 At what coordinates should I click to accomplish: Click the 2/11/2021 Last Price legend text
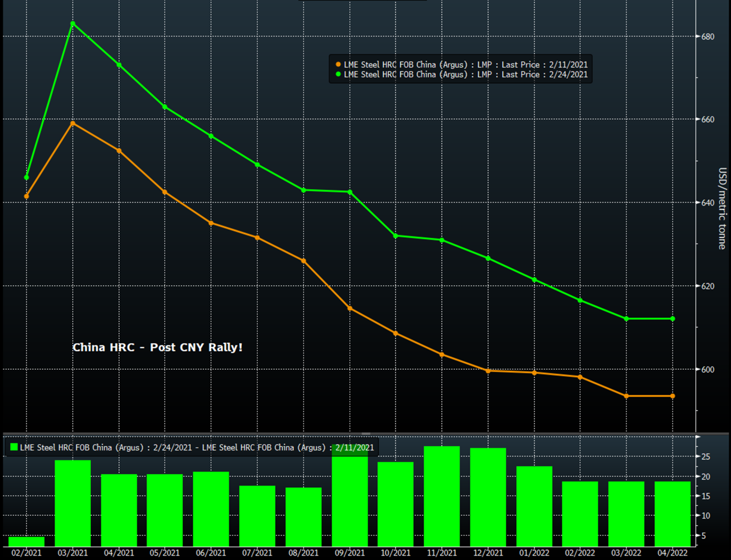pyautogui.click(x=466, y=65)
